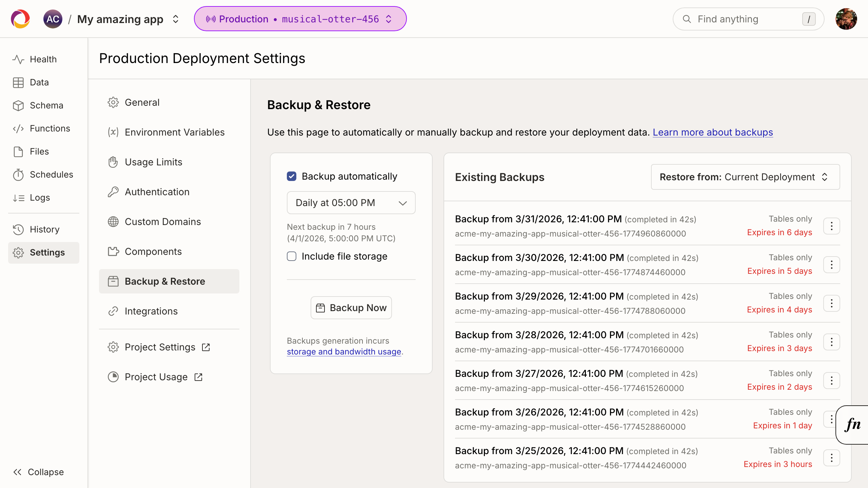Open options menu for 3/28/2026 backup

pos(832,342)
